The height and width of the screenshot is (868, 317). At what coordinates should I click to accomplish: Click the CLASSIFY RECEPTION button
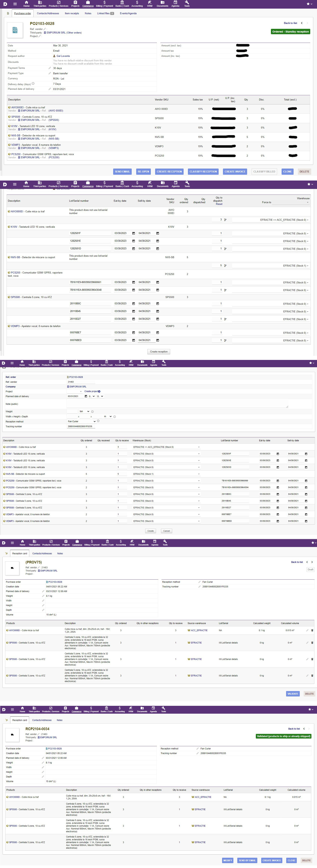pyautogui.click(x=203, y=172)
